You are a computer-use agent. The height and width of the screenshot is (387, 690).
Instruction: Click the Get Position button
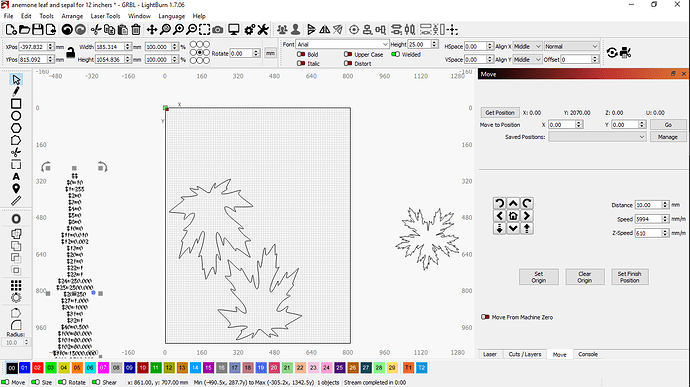500,112
